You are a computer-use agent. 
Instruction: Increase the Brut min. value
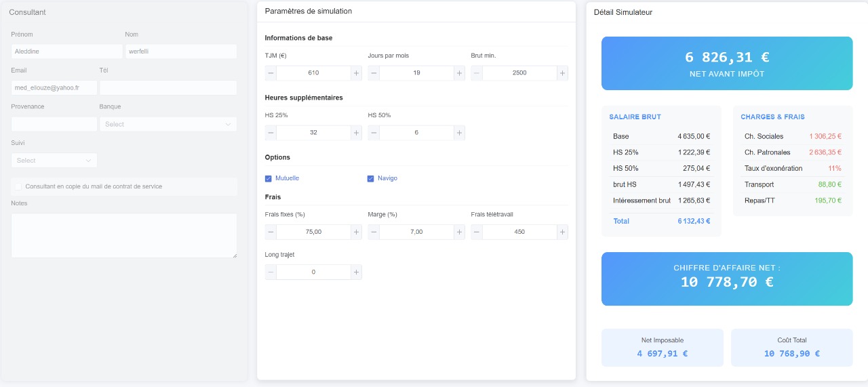pyautogui.click(x=562, y=73)
